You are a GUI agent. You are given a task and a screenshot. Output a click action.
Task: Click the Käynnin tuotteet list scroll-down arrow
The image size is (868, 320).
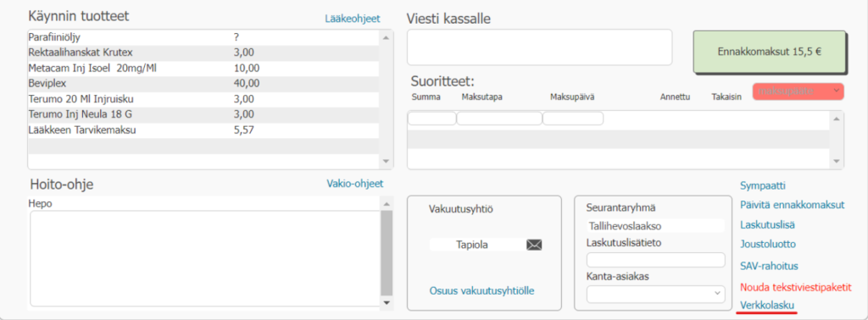pos(386,161)
